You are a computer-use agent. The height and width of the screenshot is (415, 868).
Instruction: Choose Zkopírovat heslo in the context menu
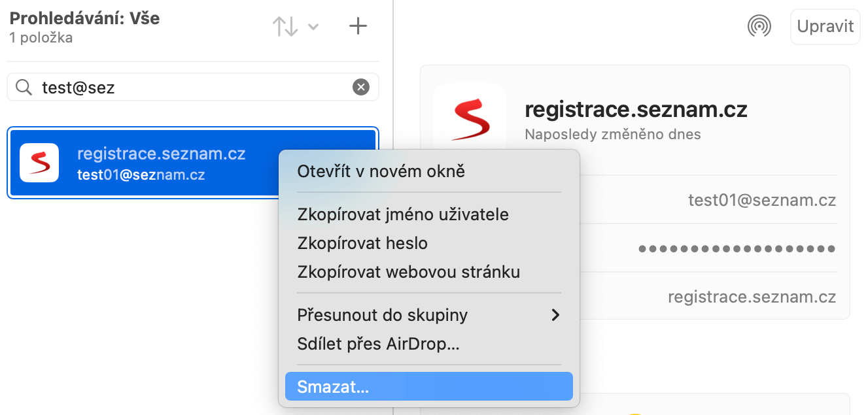pos(362,244)
